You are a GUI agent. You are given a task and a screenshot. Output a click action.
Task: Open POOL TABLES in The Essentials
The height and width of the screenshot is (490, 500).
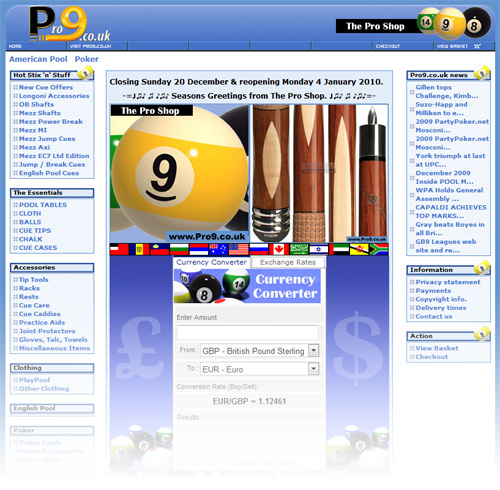43,205
